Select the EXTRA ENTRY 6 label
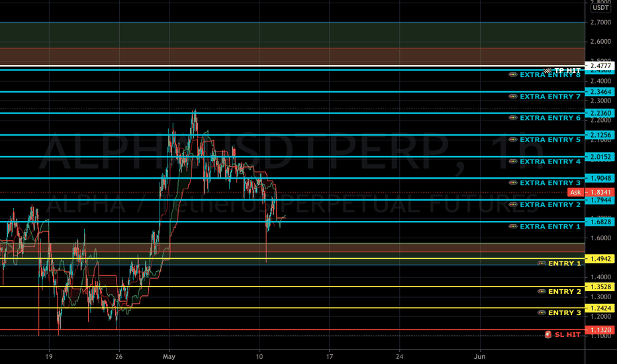Viewport: 617px width, 364px height. [x=550, y=118]
